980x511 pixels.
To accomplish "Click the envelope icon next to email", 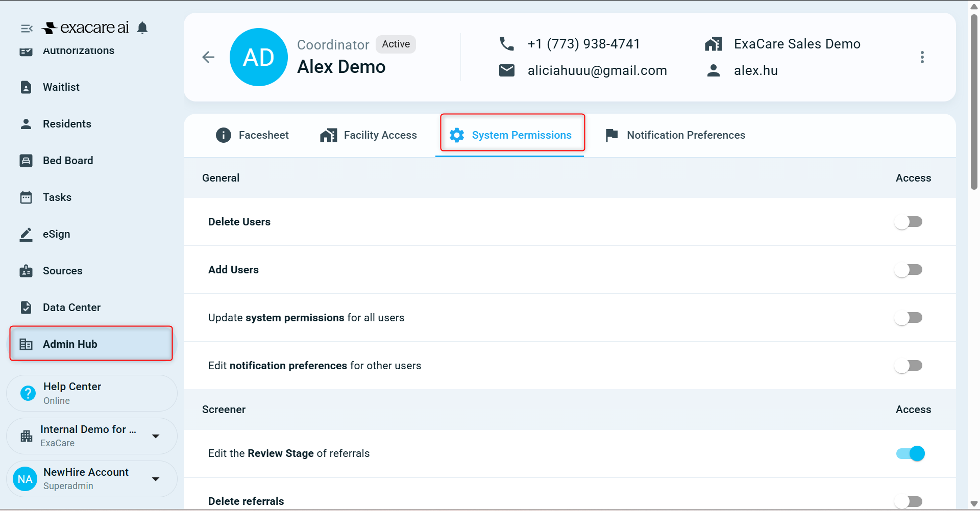I will click(506, 70).
